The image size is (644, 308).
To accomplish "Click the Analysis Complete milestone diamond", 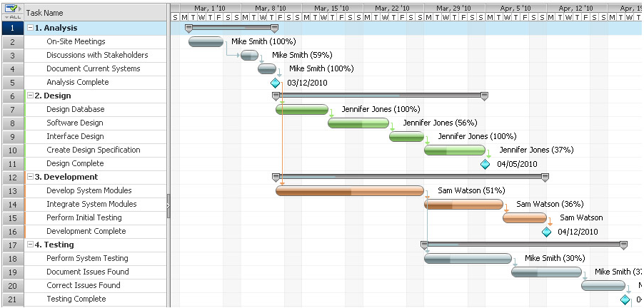I will 275,83.
